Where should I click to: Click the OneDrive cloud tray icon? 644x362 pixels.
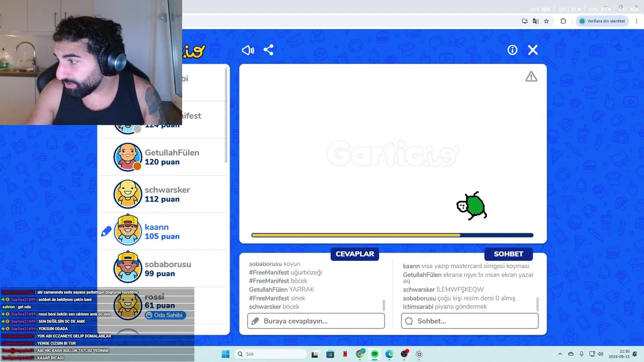(571, 354)
